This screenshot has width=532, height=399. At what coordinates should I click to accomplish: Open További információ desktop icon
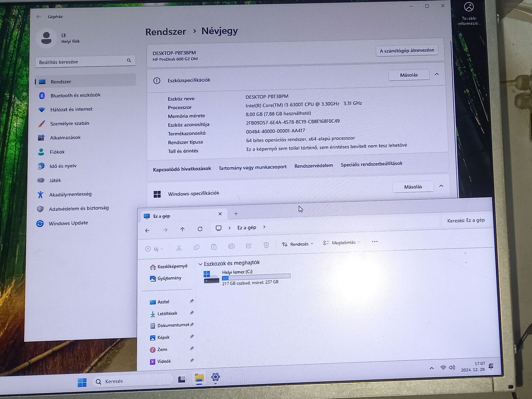[x=469, y=13]
